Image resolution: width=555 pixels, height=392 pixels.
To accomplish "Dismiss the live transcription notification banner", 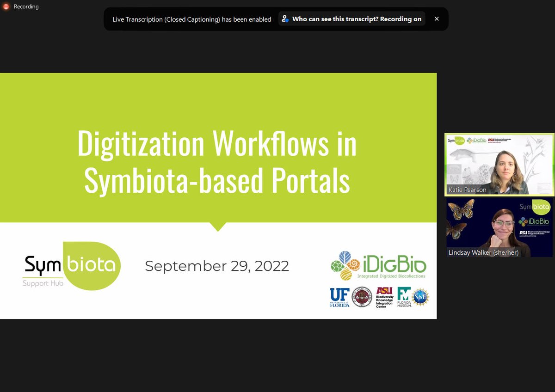I will (437, 19).
